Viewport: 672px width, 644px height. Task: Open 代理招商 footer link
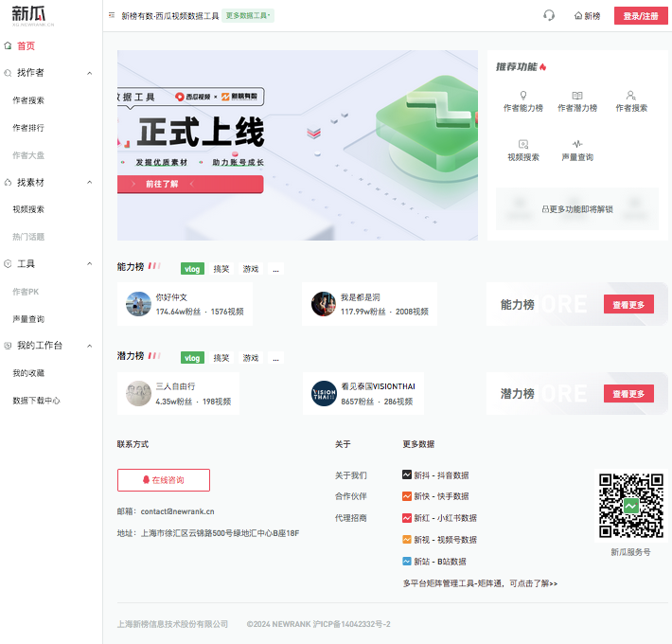[x=350, y=518]
